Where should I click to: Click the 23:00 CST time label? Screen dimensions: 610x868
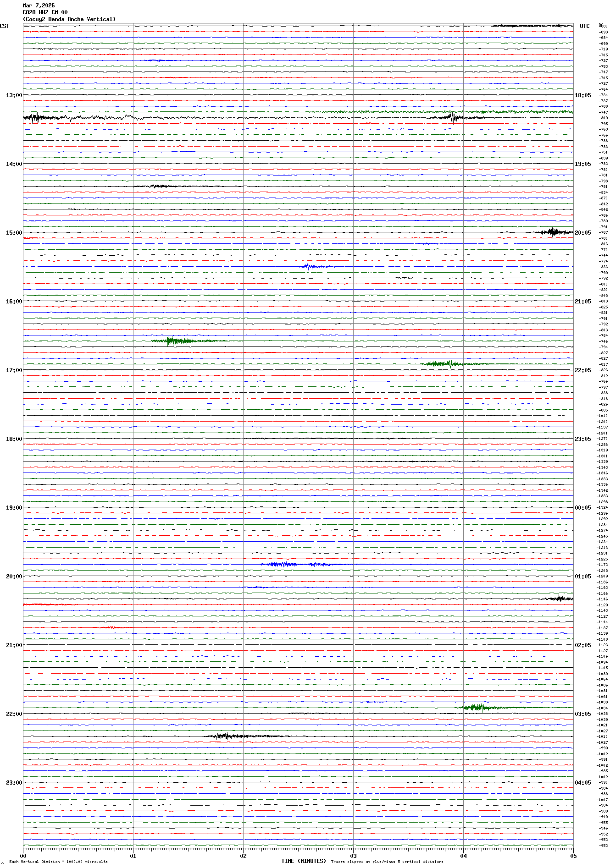(x=14, y=783)
